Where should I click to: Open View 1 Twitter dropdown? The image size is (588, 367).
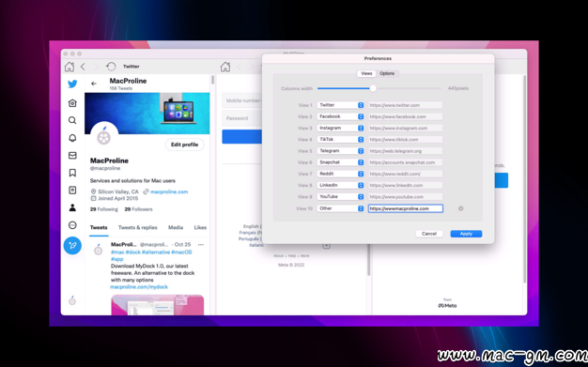tap(341, 105)
